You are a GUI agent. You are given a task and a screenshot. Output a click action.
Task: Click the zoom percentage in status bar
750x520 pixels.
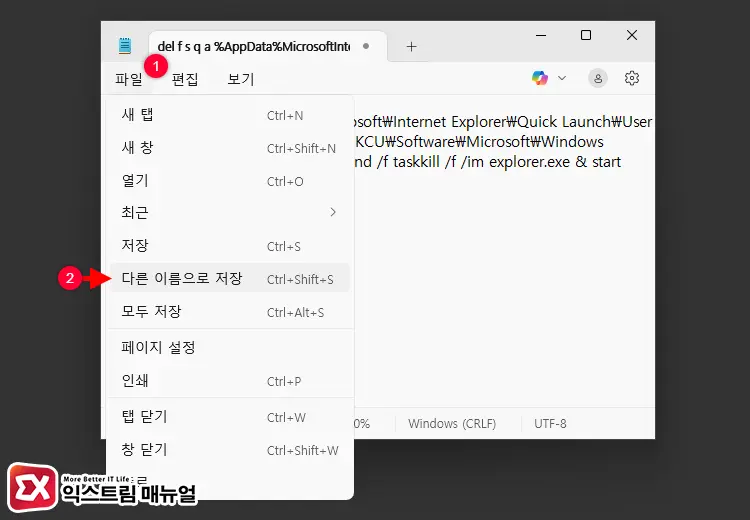pyautogui.click(x=362, y=423)
